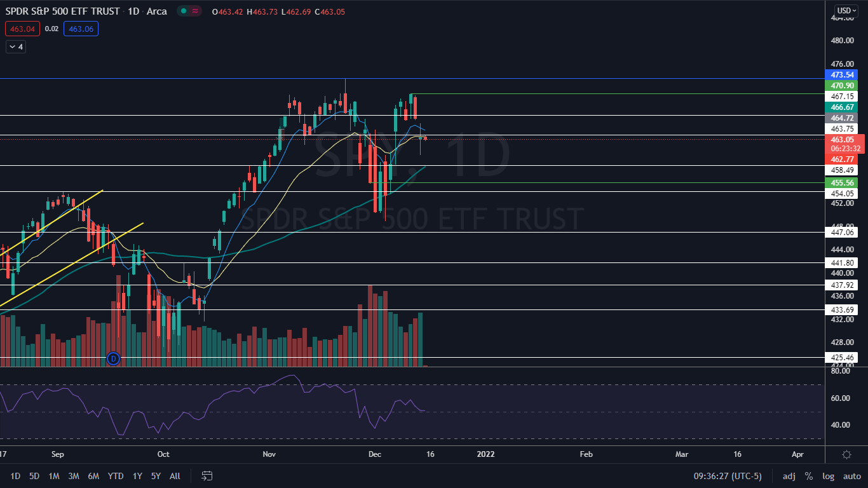
Task: Click the pink delayed data indicator icon
Action: click(194, 11)
